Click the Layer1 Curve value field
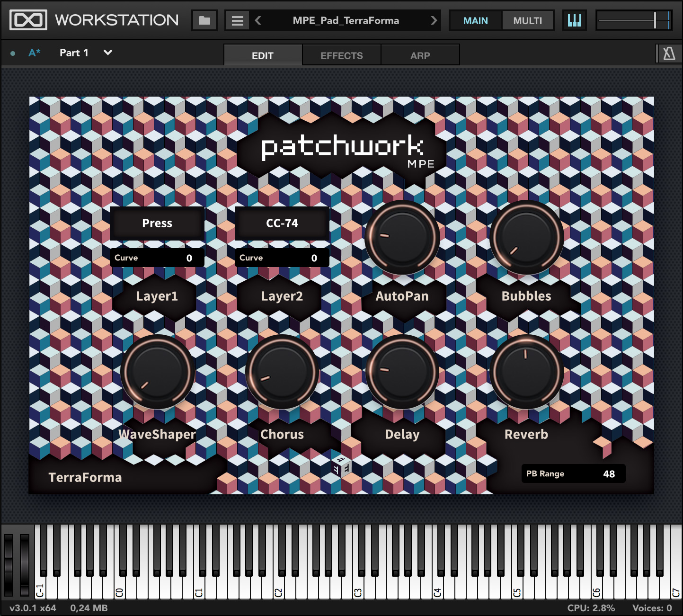The image size is (683, 616). [x=157, y=258]
